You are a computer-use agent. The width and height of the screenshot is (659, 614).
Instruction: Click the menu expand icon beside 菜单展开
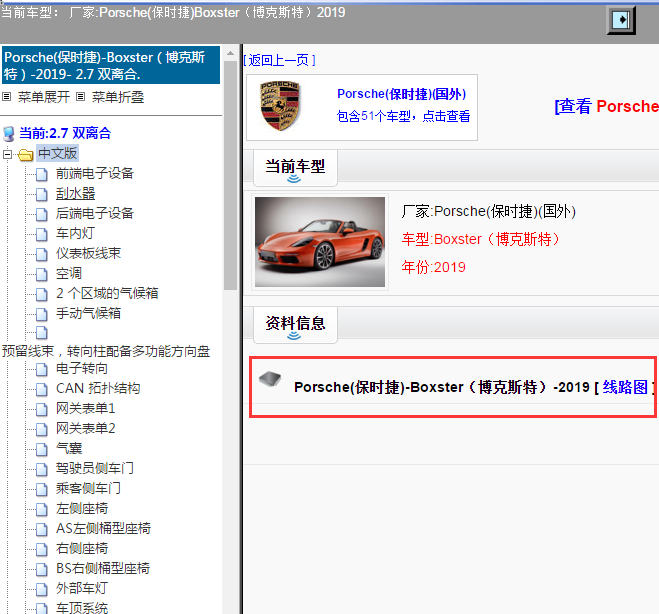click(6, 97)
